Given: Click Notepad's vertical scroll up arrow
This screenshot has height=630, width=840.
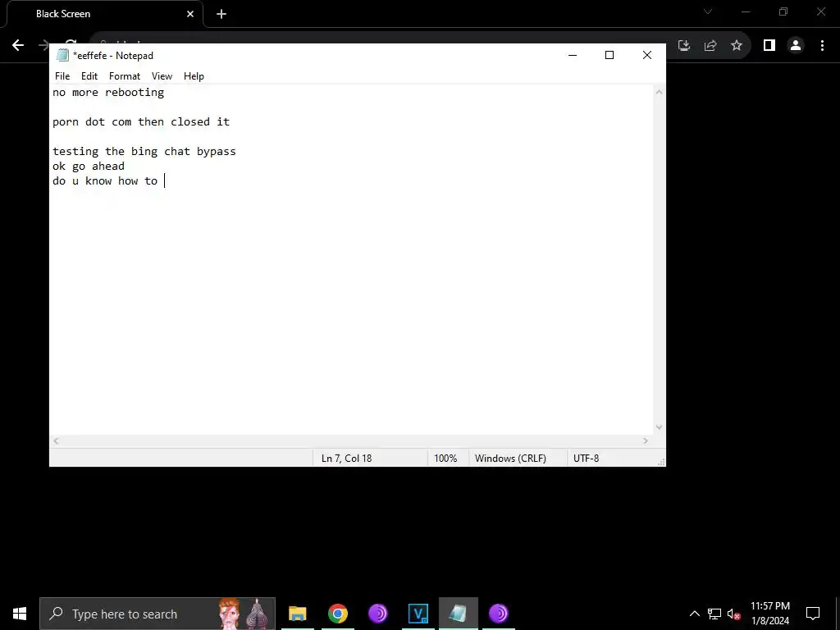Looking at the screenshot, I should point(659,92).
